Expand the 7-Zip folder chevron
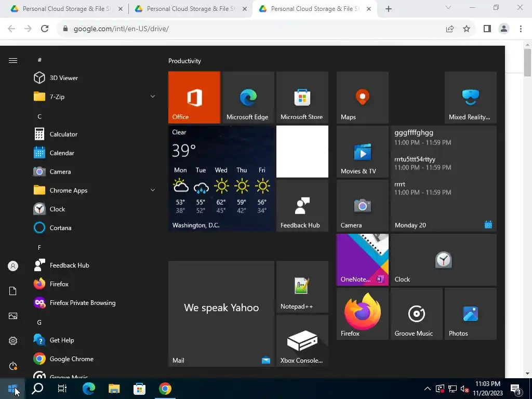Image resolution: width=532 pixels, height=399 pixels. pyautogui.click(x=153, y=96)
